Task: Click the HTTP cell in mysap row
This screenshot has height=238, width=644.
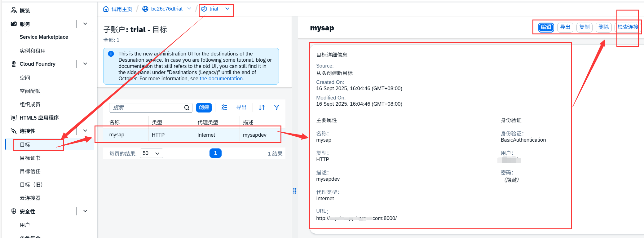Action: click(158, 135)
